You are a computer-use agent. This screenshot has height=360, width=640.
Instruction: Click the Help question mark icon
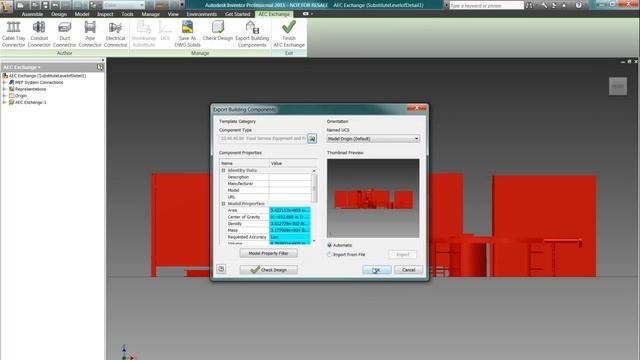[x=578, y=5]
